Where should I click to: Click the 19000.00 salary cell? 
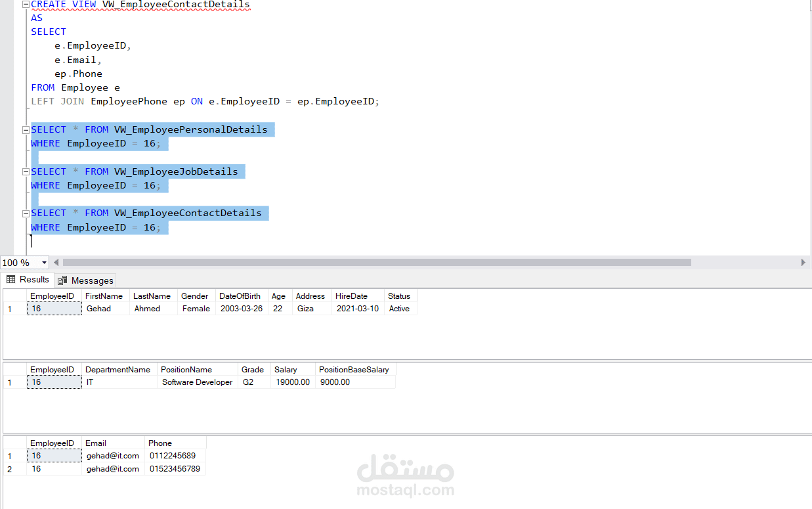[x=293, y=382]
